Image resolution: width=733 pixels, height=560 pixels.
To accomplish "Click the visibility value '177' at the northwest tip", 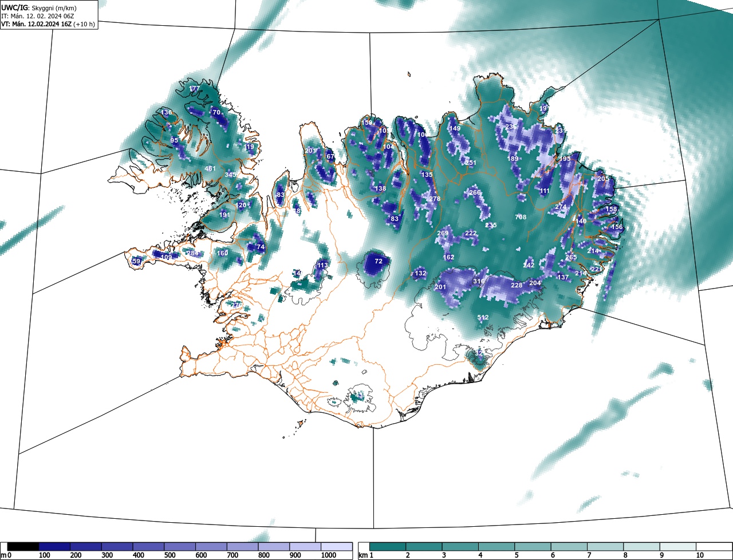I will tap(195, 89).
